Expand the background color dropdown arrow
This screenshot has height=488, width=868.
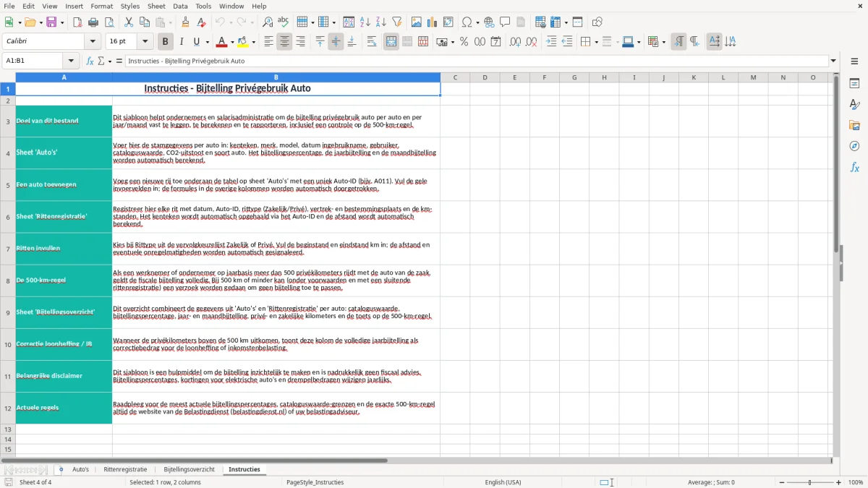(254, 42)
